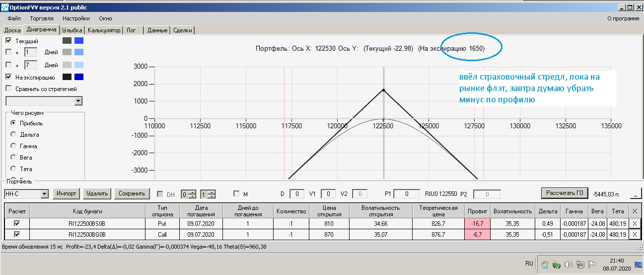Viewport: 644px width, 275px height.
Task: Click the light blue +7 Дней swatch
Action: point(79,65)
